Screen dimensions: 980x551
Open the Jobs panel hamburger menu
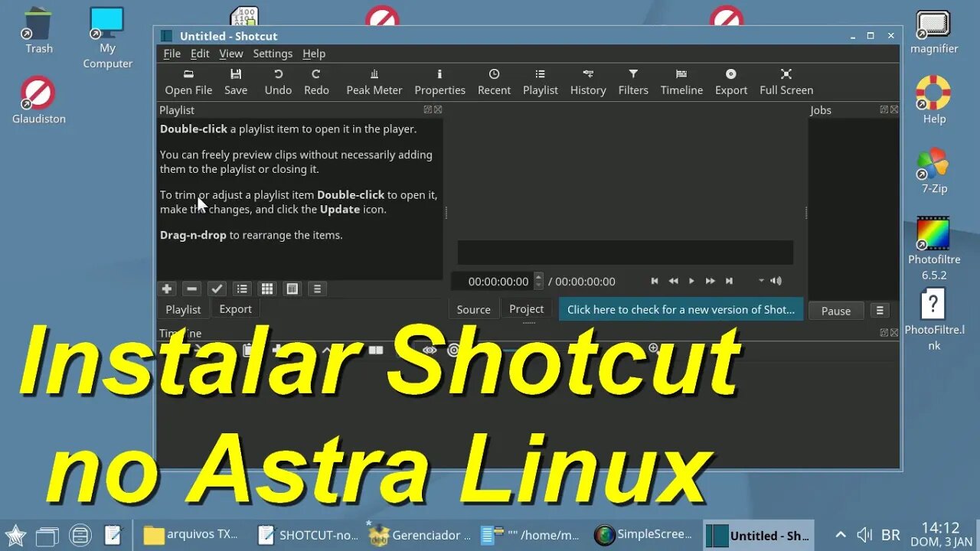(880, 311)
